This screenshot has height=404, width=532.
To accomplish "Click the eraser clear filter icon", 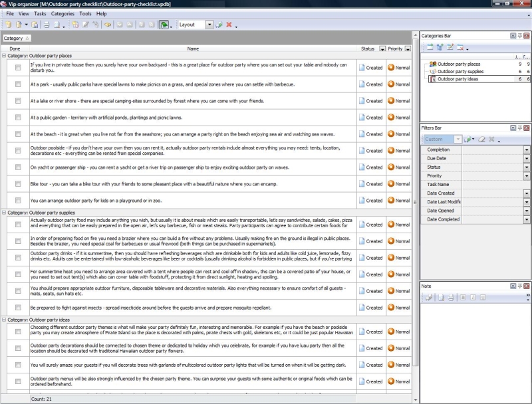I will click(x=481, y=140).
